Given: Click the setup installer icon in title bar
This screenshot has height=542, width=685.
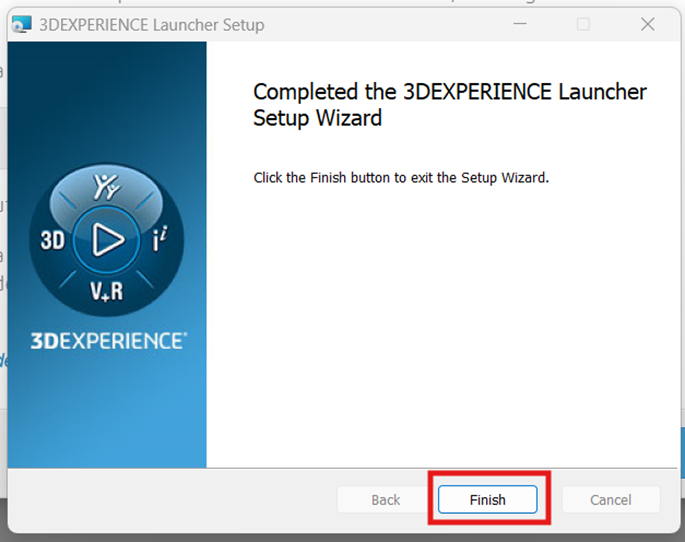Looking at the screenshot, I should (21, 24).
